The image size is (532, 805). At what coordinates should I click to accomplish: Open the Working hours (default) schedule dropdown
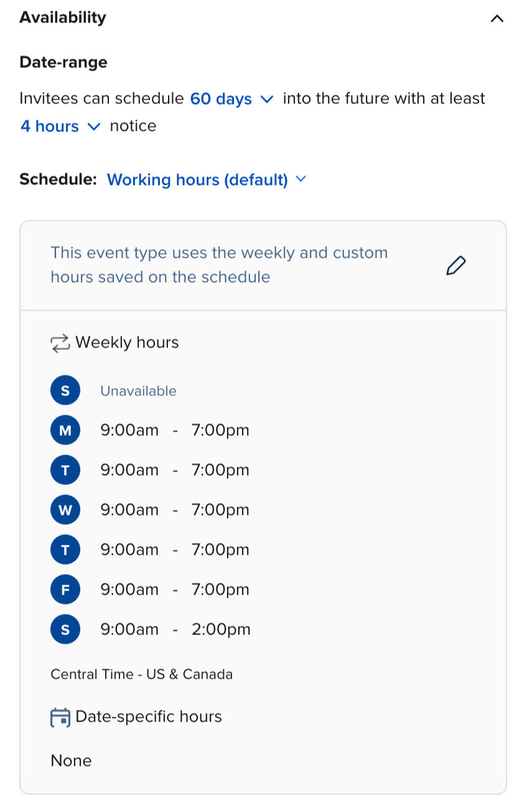(206, 180)
